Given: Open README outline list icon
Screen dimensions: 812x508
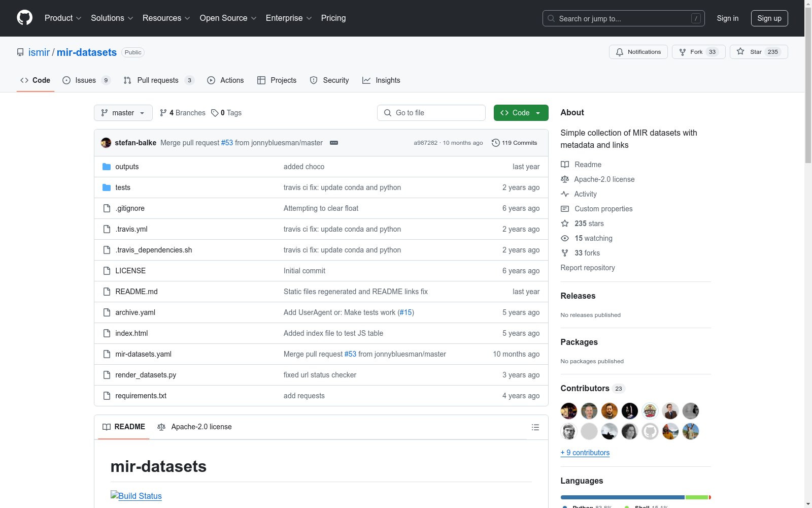Looking at the screenshot, I should 535,427.
